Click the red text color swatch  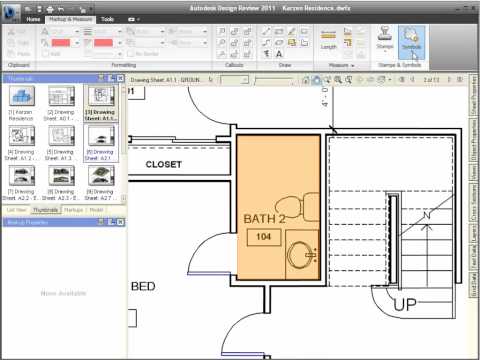(x=61, y=43)
